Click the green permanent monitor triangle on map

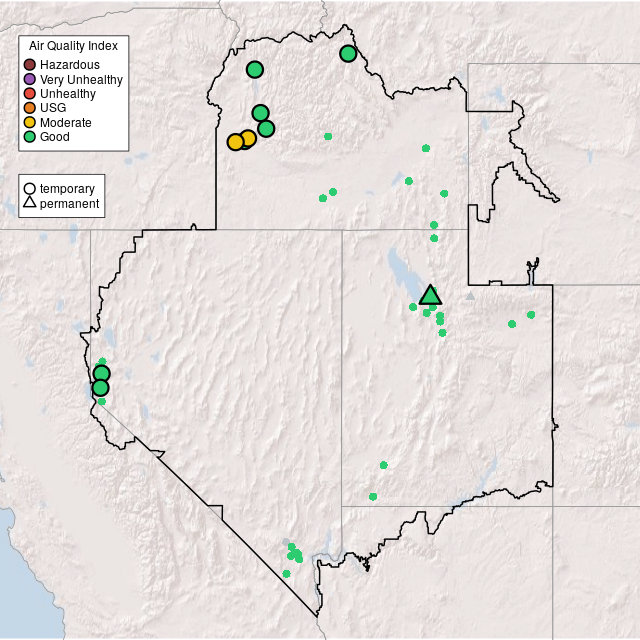(x=430, y=295)
